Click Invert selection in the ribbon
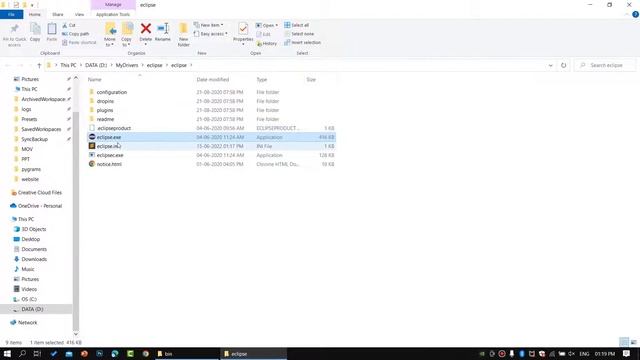This screenshot has height=360, width=640. tap(302, 42)
